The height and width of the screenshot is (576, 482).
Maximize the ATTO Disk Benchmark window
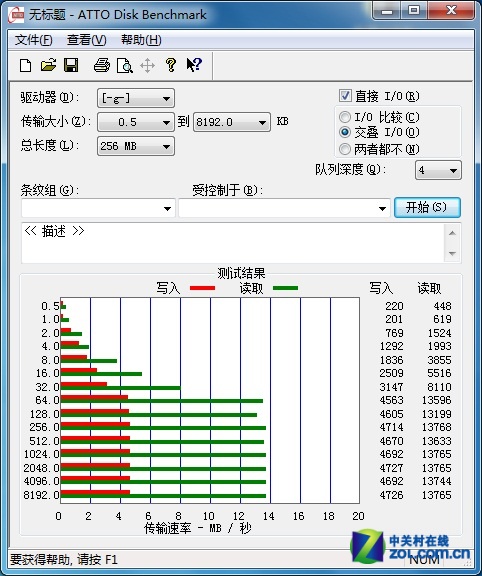coord(414,10)
